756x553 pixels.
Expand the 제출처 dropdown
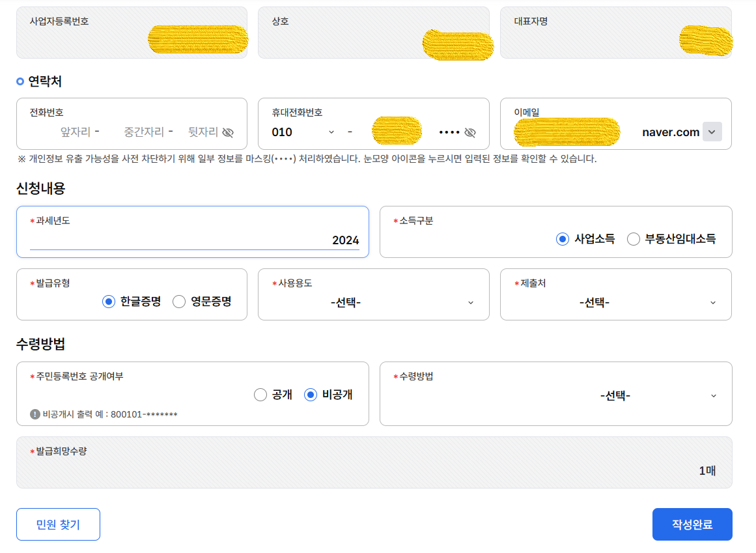tap(712, 302)
